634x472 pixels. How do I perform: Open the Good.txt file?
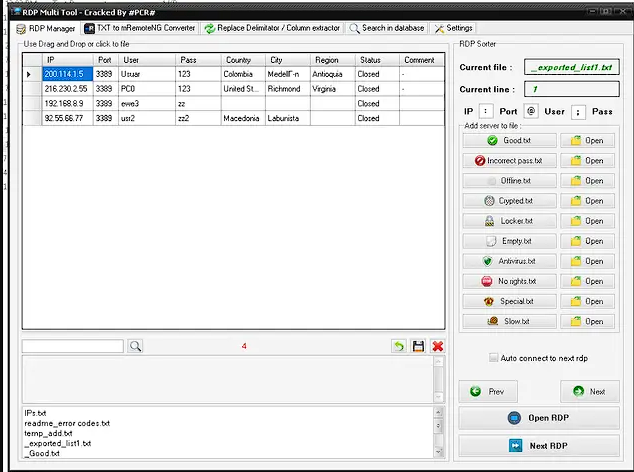pos(588,140)
